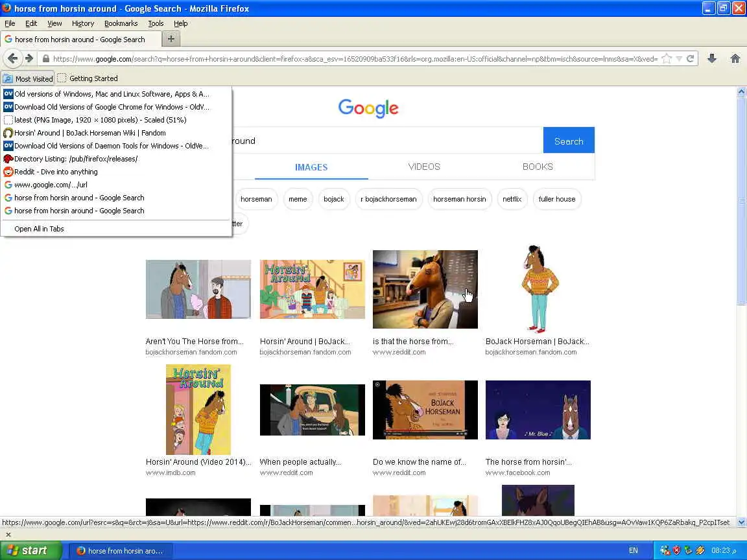Open Horsin' Around (Video 2014) poster thumbnail
Image resolution: width=747 pixels, height=560 pixels.
198,410
